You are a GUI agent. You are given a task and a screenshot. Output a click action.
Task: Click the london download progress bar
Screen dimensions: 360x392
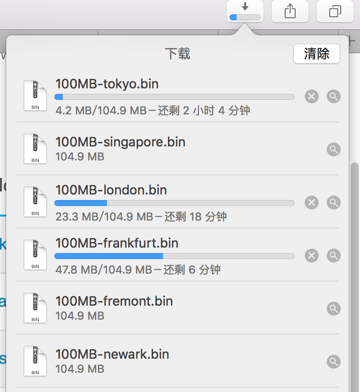point(174,203)
